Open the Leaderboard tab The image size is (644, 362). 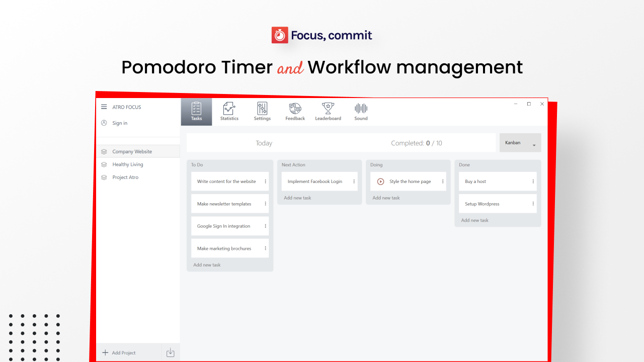pos(328,112)
